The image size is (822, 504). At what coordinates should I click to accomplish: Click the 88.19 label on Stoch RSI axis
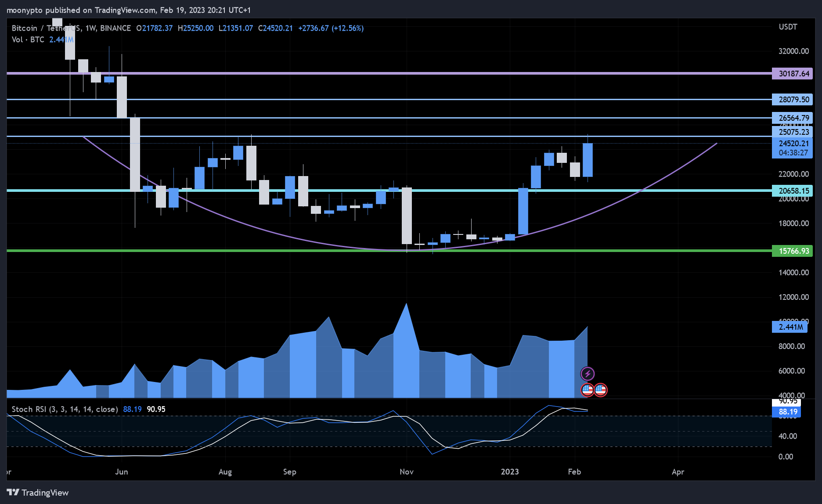(786, 412)
